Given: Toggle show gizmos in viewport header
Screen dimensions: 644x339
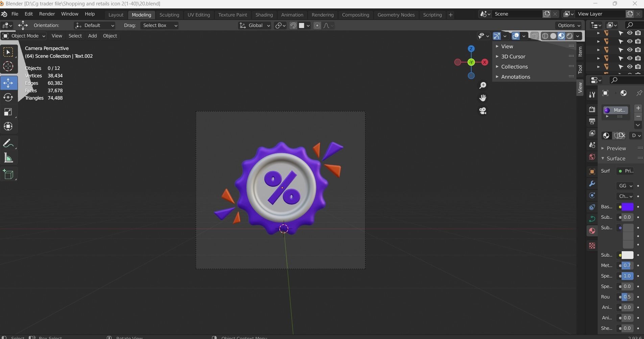Looking at the screenshot, I should pyautogui.click(x=497, y=36).
